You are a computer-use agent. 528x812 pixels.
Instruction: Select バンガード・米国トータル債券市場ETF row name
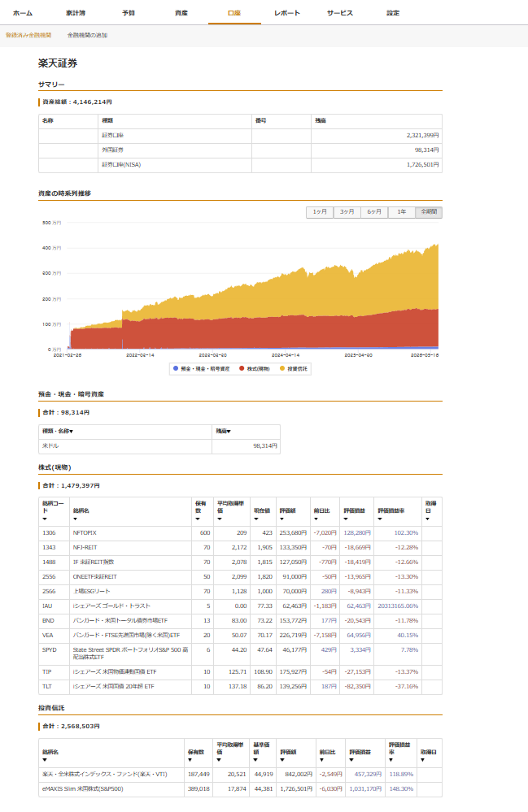pos(120,620)
